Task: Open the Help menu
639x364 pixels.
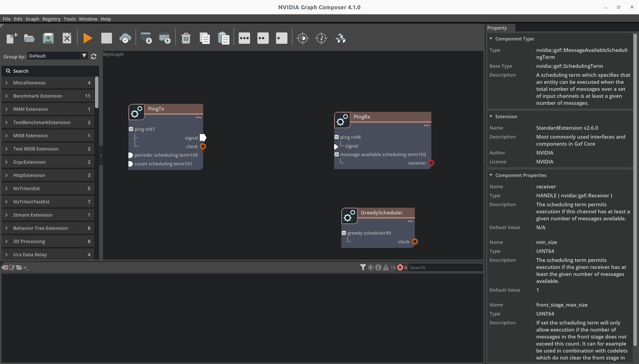Action: 106,19
